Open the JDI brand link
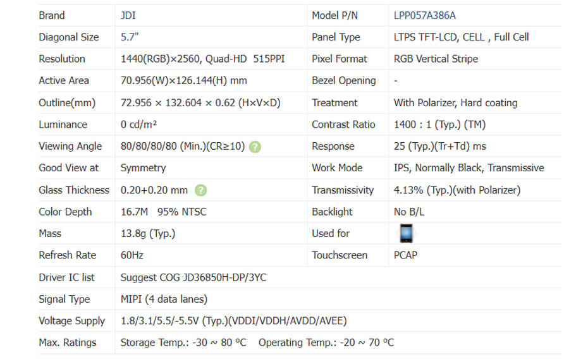 click(128, 15)
